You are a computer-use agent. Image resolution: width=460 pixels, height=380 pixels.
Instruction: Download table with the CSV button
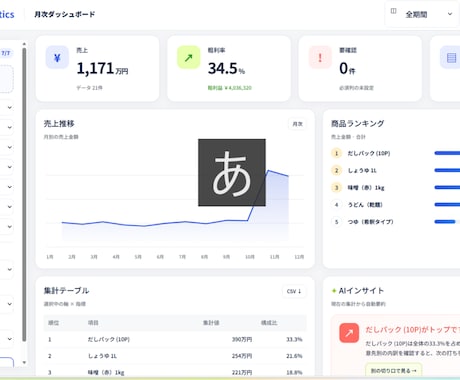coord(294,291)
